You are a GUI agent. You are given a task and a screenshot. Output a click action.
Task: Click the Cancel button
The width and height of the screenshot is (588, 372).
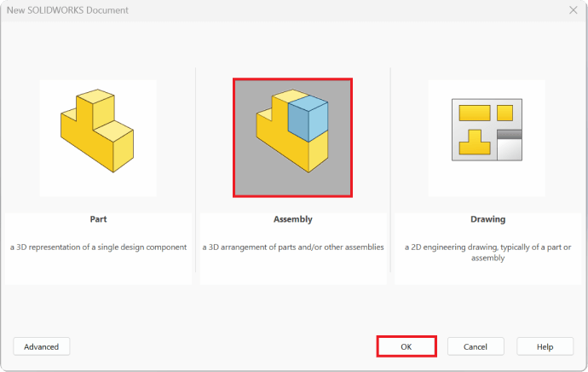pyautogui.click(x=476, y=346)
